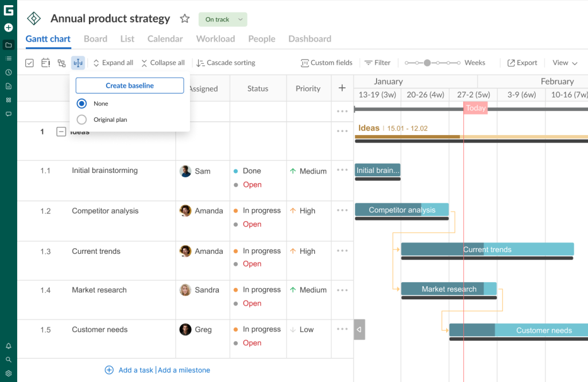Open the dependencies tool in the toolbar
The image size is (588, 382).
point(61,63)
